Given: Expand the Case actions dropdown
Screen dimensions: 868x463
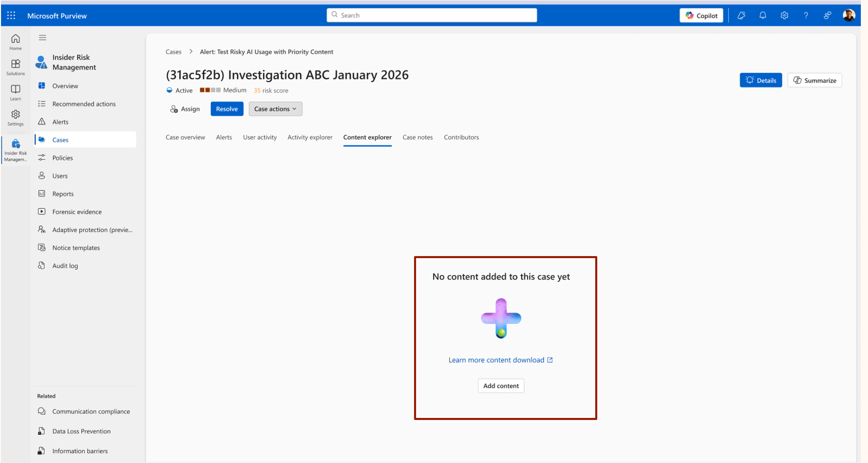Looking at the screenshot, I should coord(275,109).
